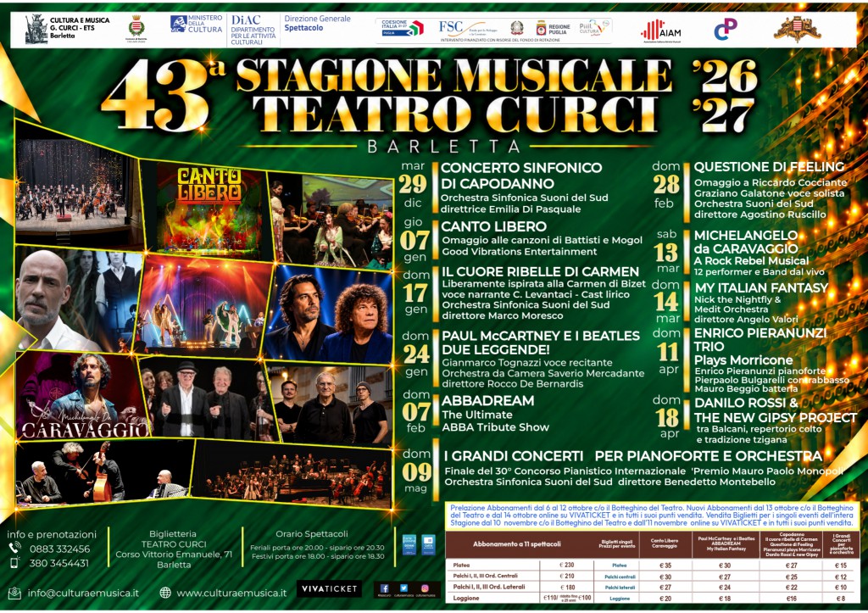Click the Twitter icon
This screenshot has width=868, height=613.
tap(404, 588)
